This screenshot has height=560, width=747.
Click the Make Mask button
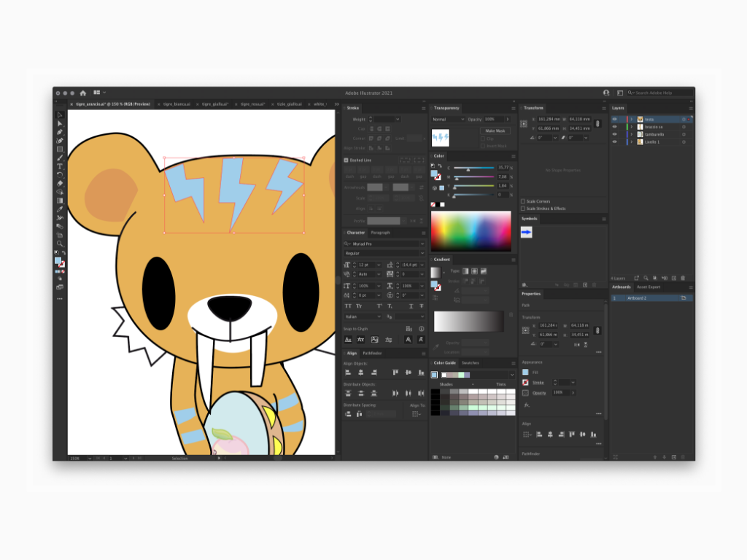click(x=495, y=131)
